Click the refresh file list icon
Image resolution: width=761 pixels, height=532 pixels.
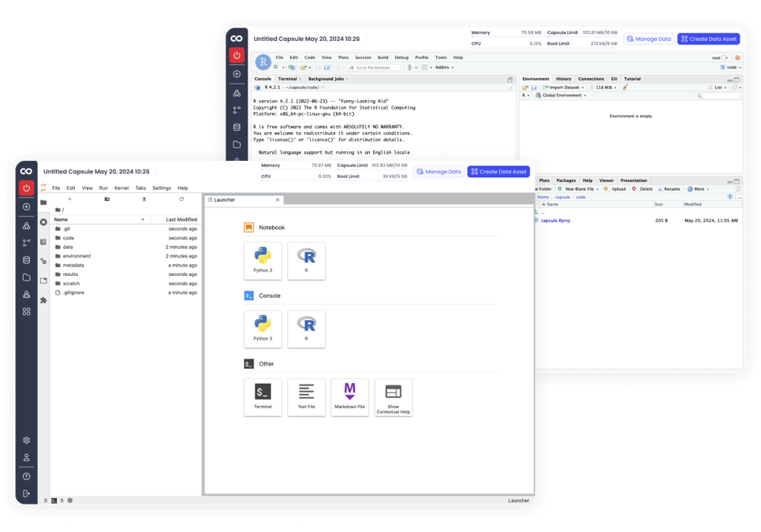tap(181, 199)
